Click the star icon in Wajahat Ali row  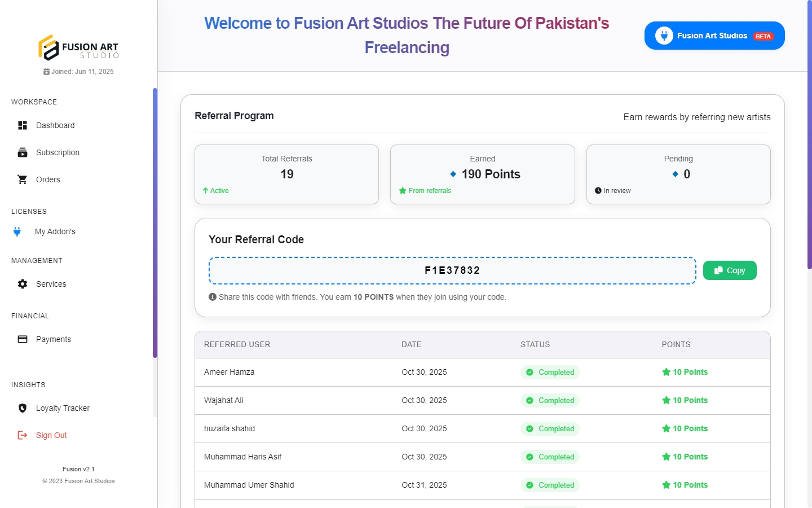coord(666,400)
